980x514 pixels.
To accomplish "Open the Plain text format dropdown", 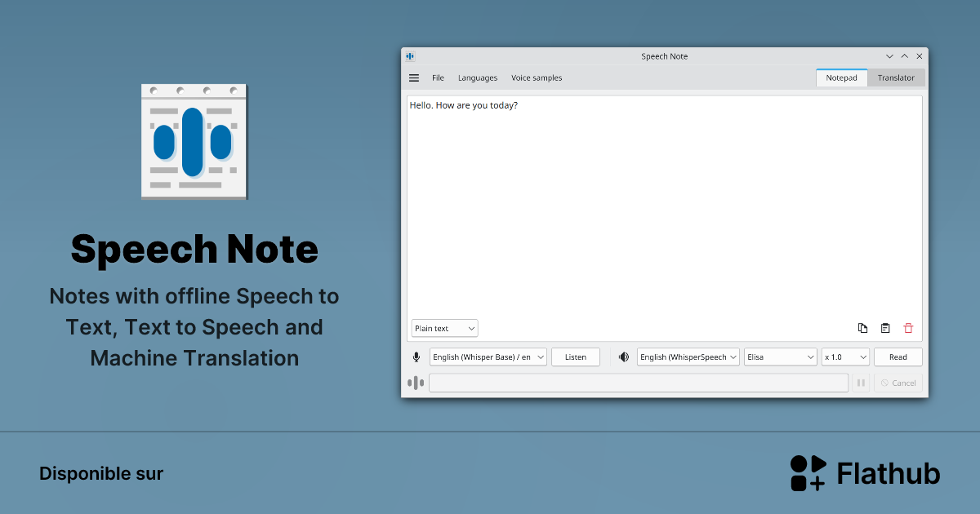I will tap(444, 327).
